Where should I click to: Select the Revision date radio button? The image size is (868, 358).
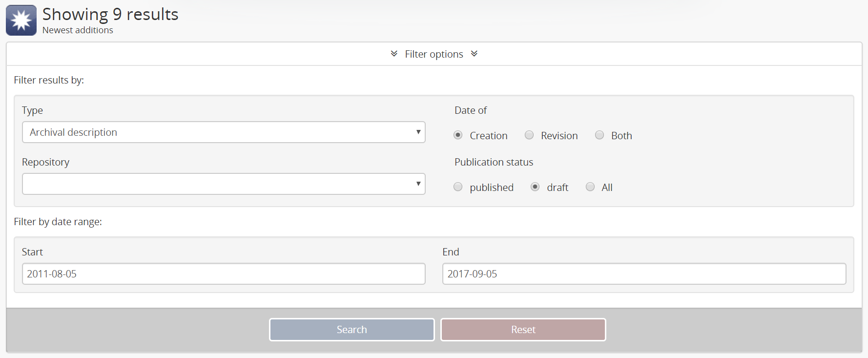(529, 135)
